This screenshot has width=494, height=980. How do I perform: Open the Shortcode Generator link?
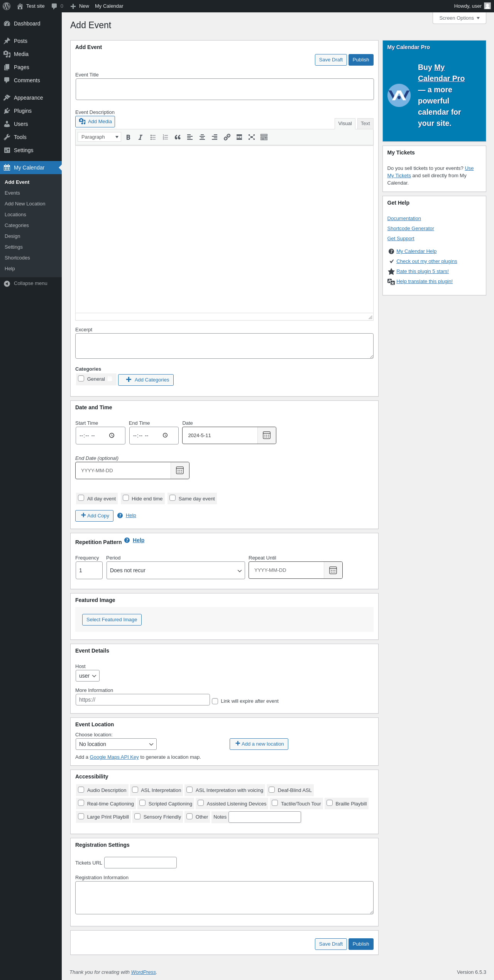pos(411,229)
